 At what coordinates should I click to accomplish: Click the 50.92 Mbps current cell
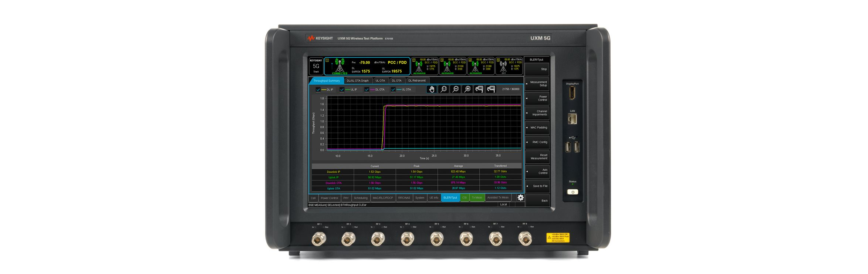[x=375, y=177]
